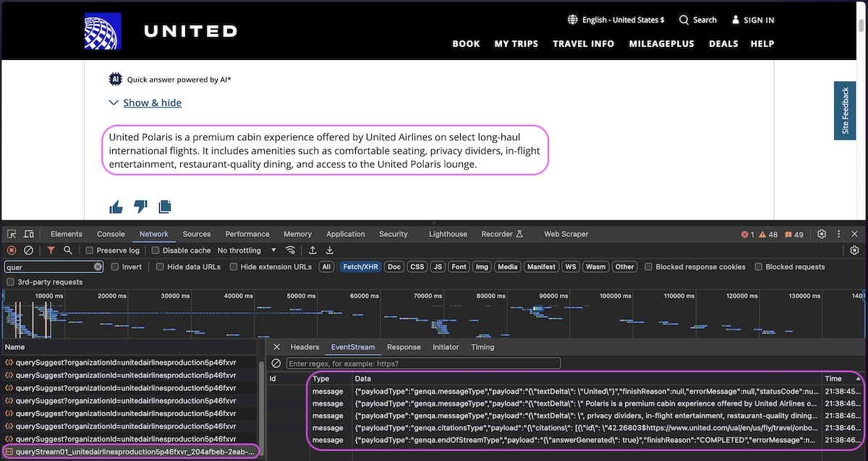Copy the AI answer with the copy icon
The height and width of the screenshot is (461, 868).
click(165, 207)
